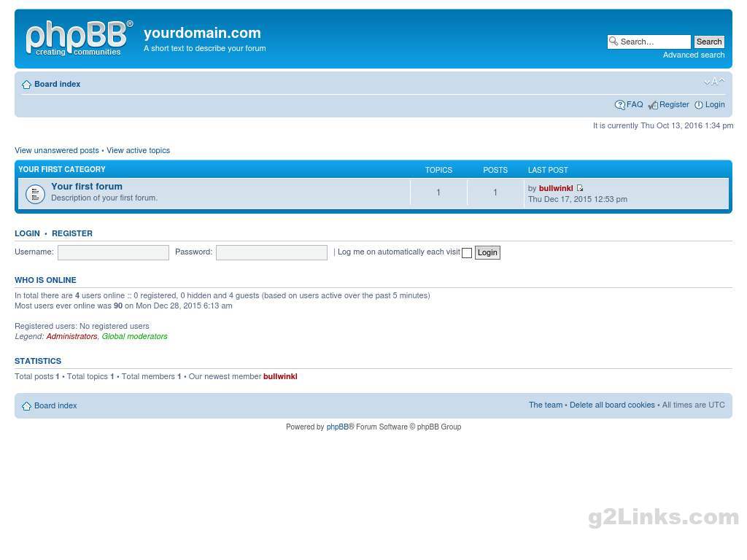Screen dimensions: 747x560
Task: Click the home icon beside top Board index
Action: click(27, 85)
